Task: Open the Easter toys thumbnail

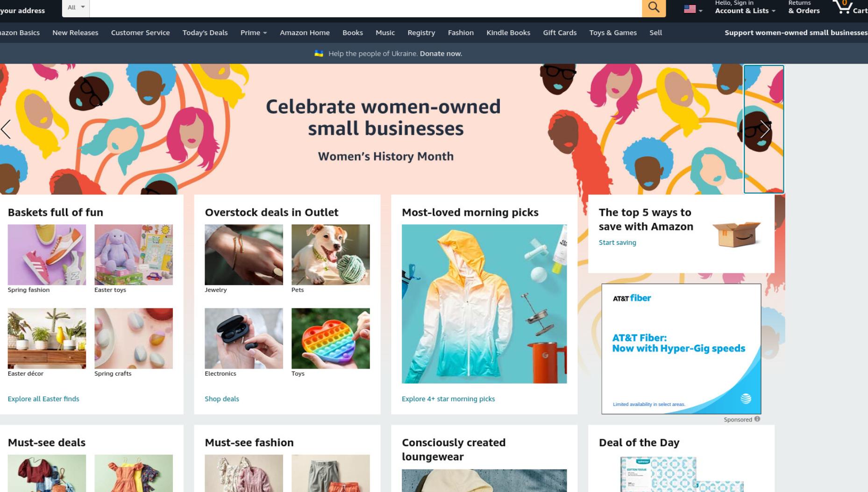Action: pyautogui.click(x=134, y=255)
